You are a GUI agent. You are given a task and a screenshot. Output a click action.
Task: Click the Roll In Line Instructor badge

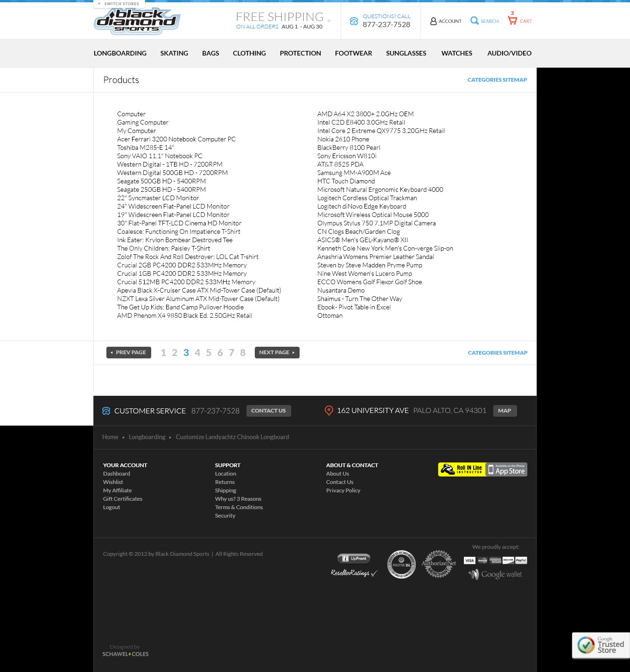[462, 469]
